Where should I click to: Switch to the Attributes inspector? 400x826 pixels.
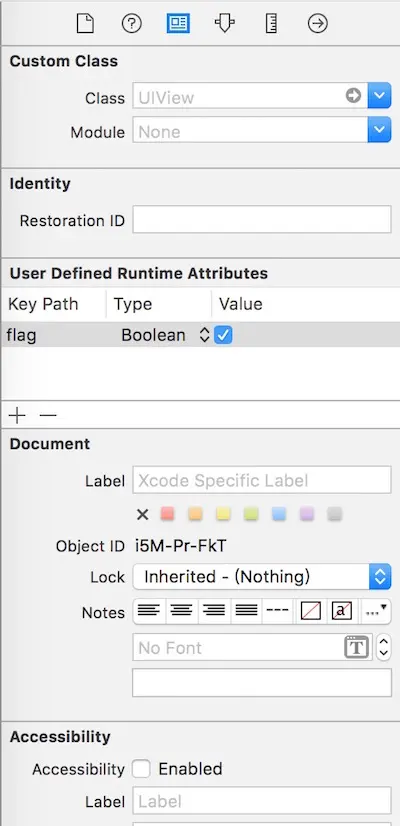[225, 24]
